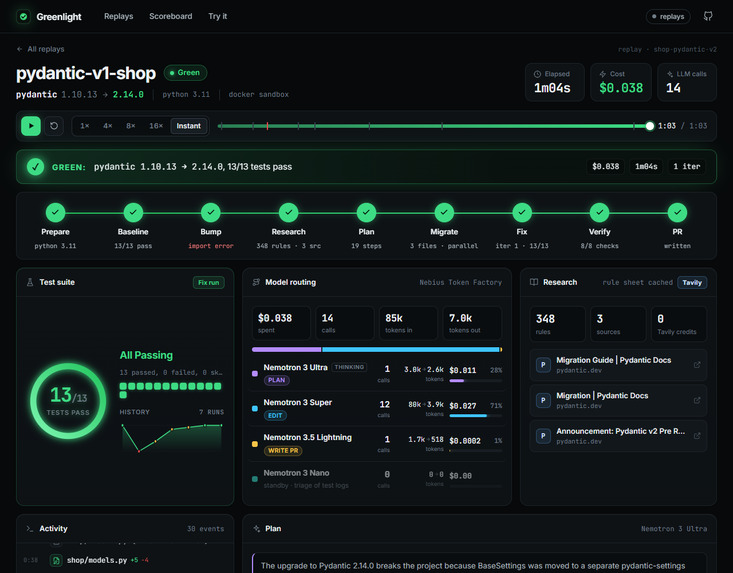
Task: Click the Greenlight logo icon
Action: tap(23, 16)
